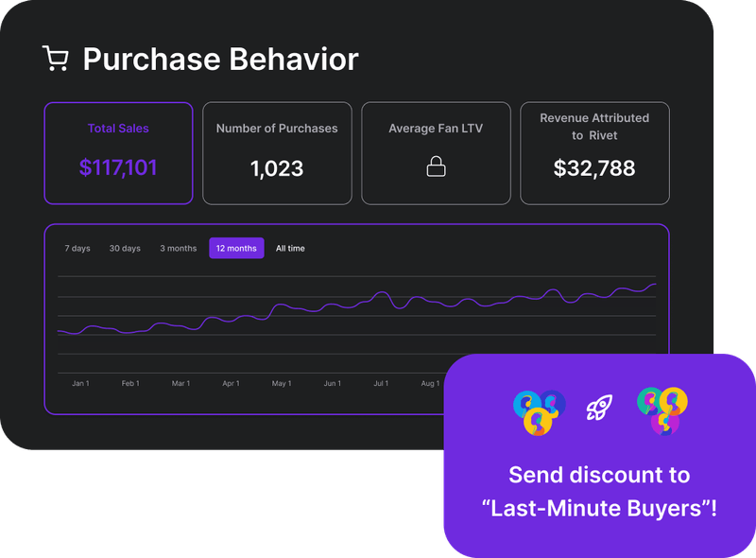Click the May 1 axis label

282,383
